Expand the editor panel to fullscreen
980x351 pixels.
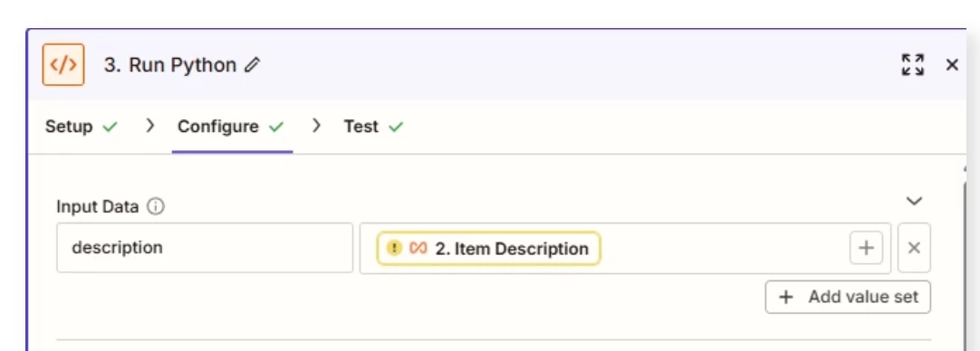912,65
